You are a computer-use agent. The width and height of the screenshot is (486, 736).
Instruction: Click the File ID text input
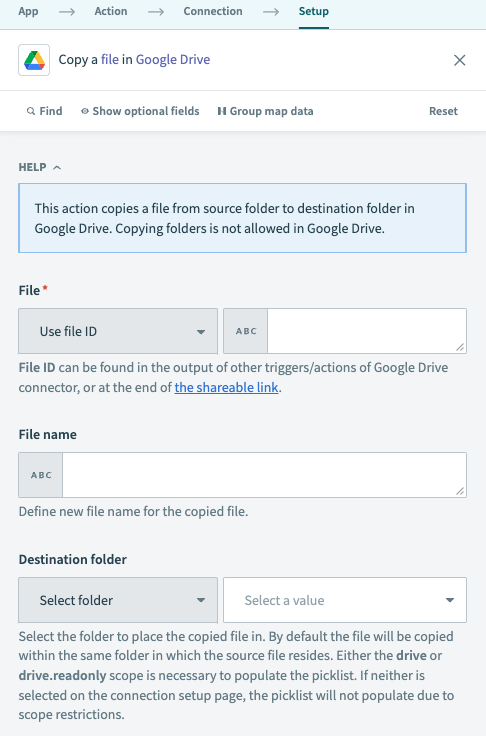pos(367,331)
